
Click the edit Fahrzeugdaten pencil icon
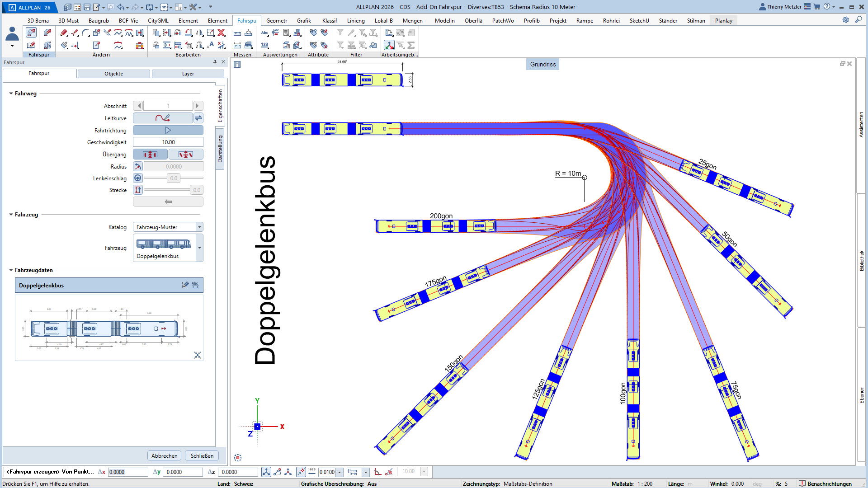[185, 285]
